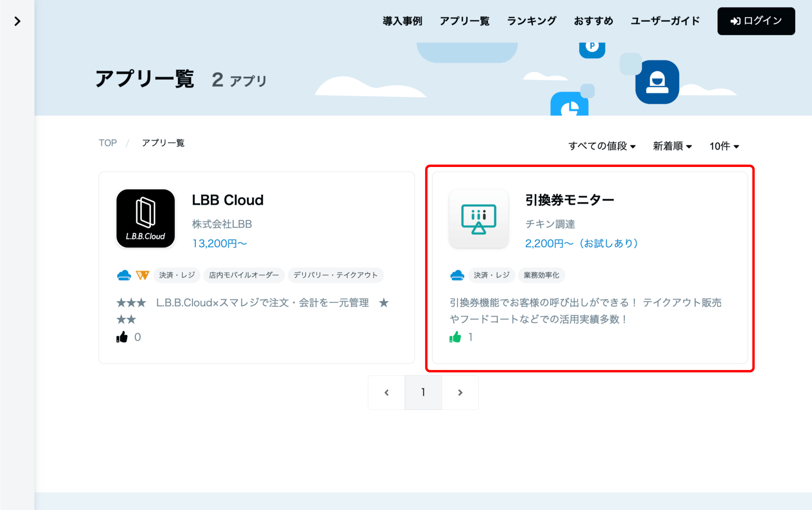
Task: Select the 決済・レジ tag on LBB Cloud card
Action: pos(177,275)
